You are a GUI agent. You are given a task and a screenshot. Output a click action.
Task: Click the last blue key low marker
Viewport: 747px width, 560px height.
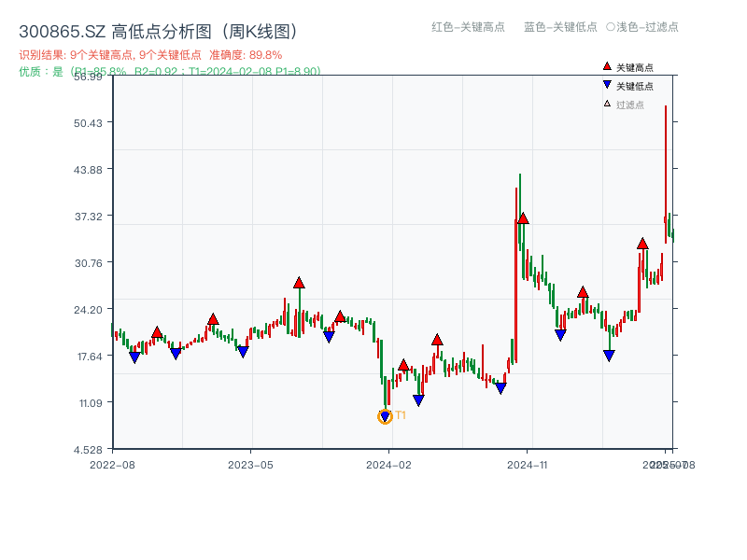609,356
